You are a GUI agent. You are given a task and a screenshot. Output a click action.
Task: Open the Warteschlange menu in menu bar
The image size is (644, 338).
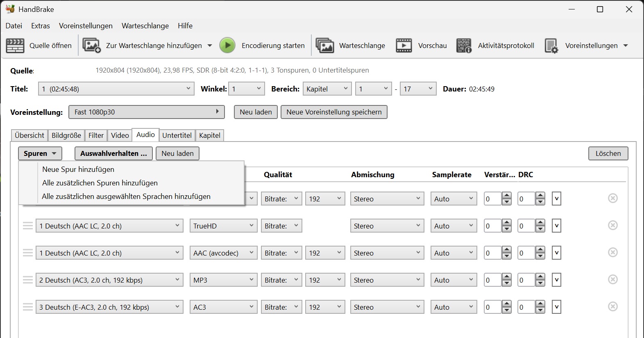pos(145,25)
